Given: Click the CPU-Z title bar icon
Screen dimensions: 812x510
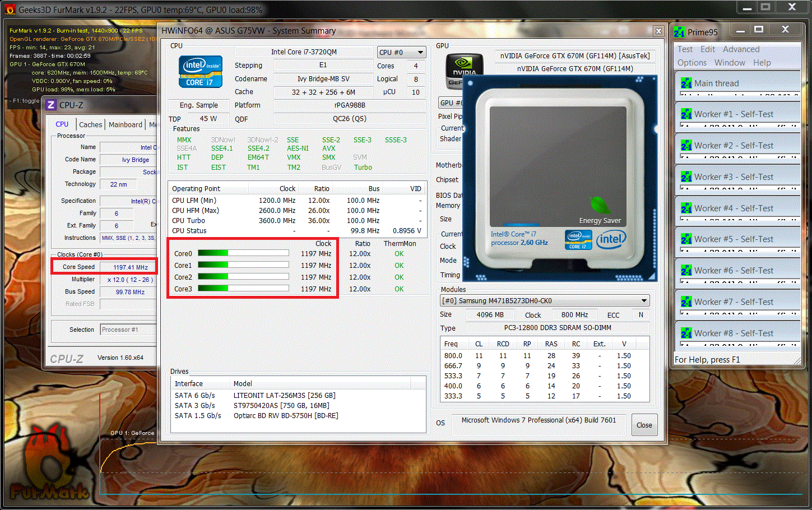Looking at the screenshot, I should pyautogui.click(x=51, y=105).
